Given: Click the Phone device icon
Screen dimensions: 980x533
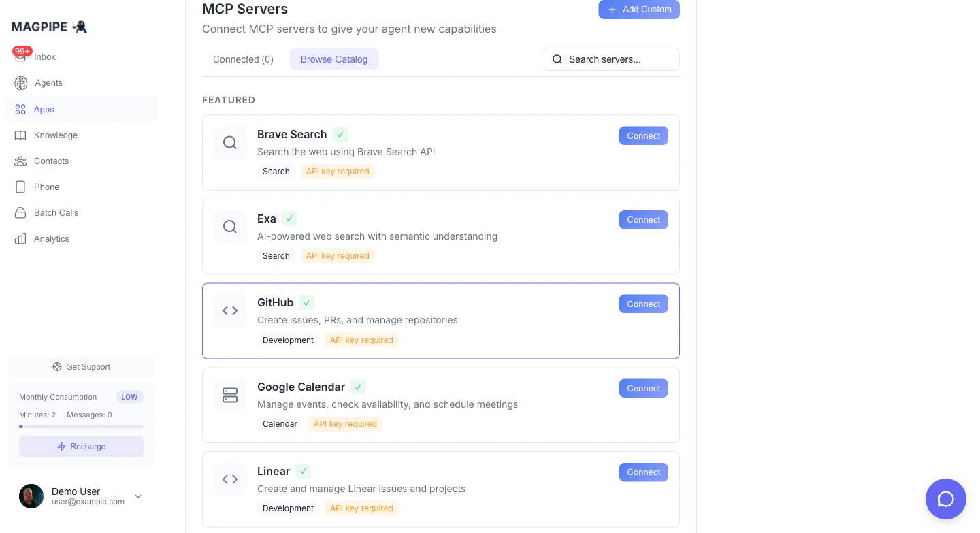Looking at the screenshot, I should coord(20,187).
